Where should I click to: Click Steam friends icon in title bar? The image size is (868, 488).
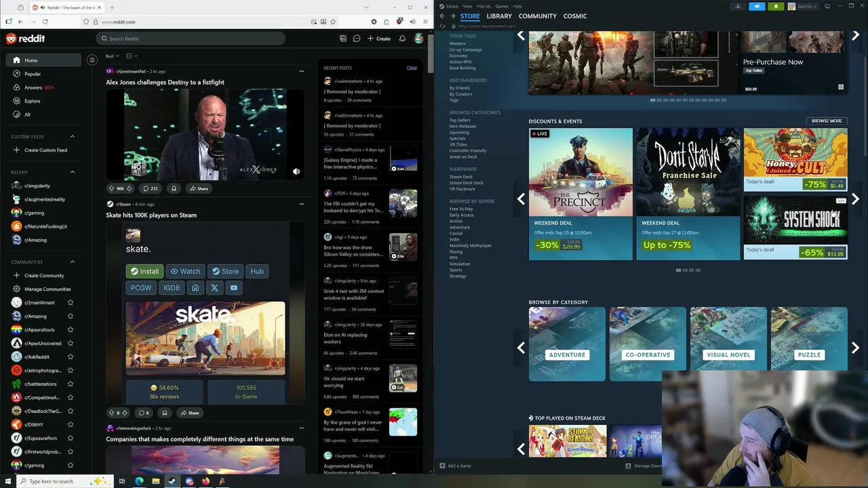pos(738,6)
